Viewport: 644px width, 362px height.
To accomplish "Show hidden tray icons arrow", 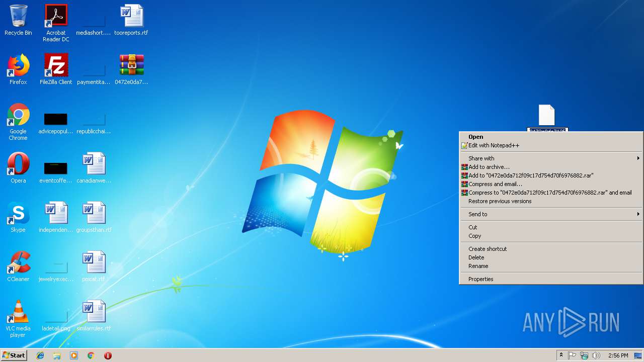I will pos(561,355).
